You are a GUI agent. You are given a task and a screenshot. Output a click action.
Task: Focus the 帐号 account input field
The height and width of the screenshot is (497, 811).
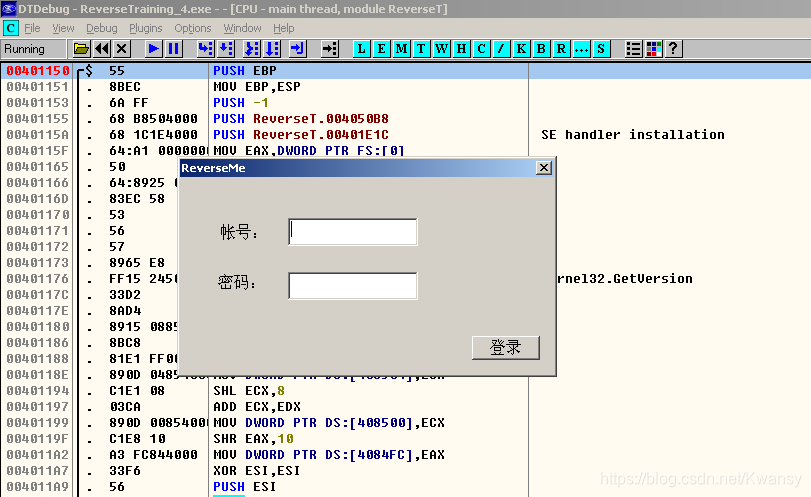(x=353, y=232)
